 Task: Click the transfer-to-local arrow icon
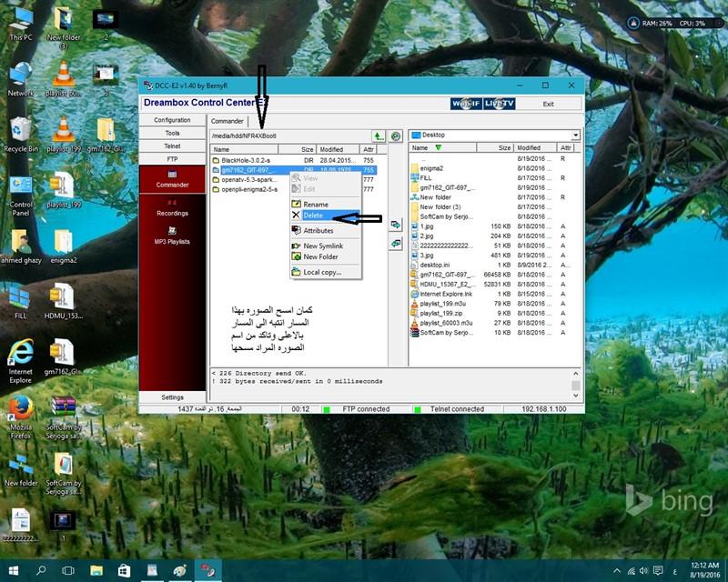(x=396, y=226)
